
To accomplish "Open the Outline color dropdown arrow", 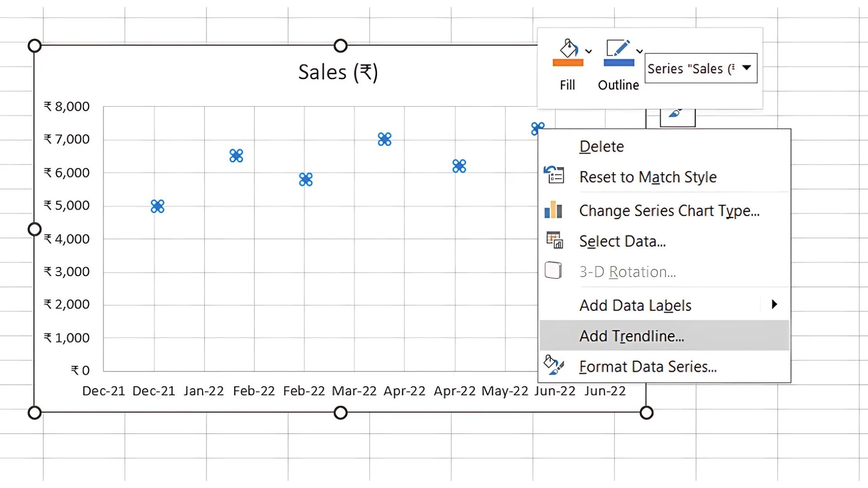I will [640, 51].
